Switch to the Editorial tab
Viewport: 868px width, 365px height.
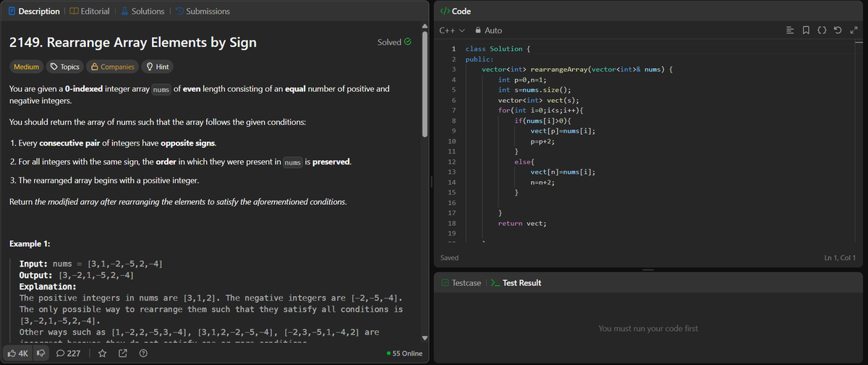point(90,11)
